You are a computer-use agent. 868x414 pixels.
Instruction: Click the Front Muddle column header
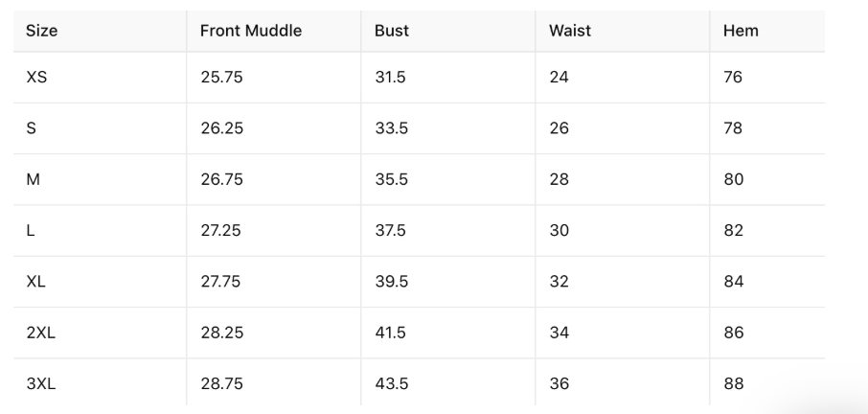pos(250,31)
